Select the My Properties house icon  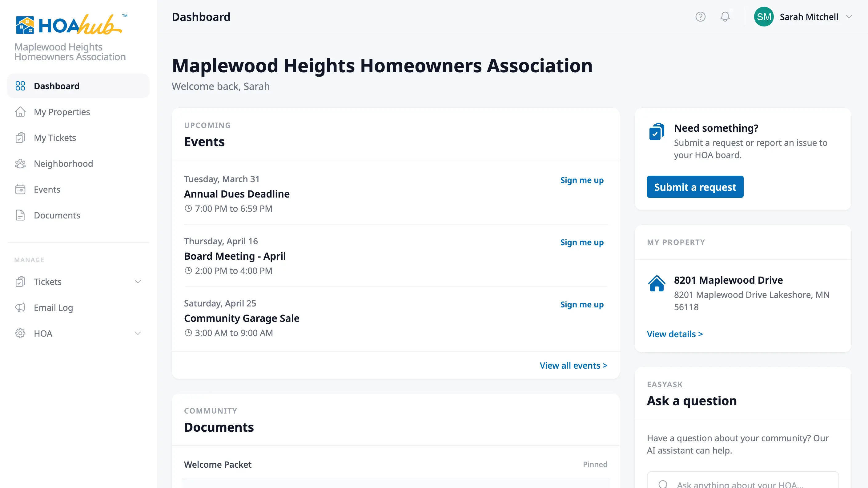click(x=20, y=112)
